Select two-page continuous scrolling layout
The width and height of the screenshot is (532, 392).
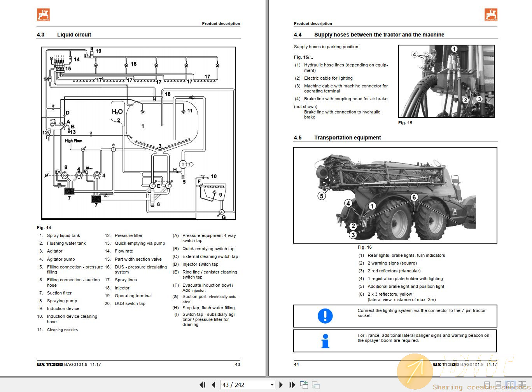click(522, 385)
